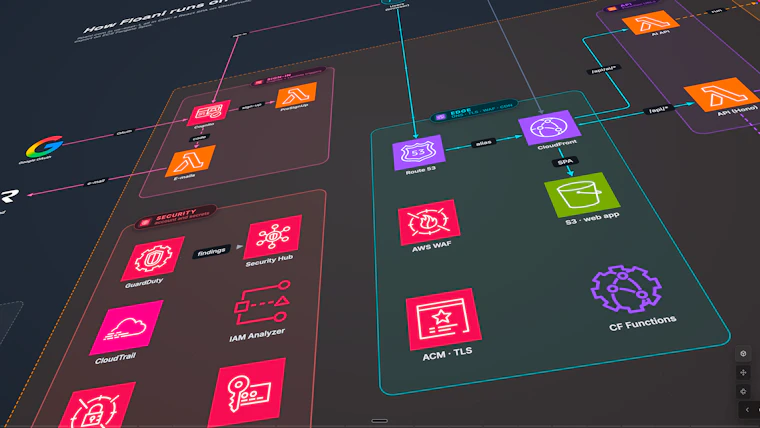Click the 'OAuth' edge label
The width and height of the screenshot is (760, 428).
124,132
